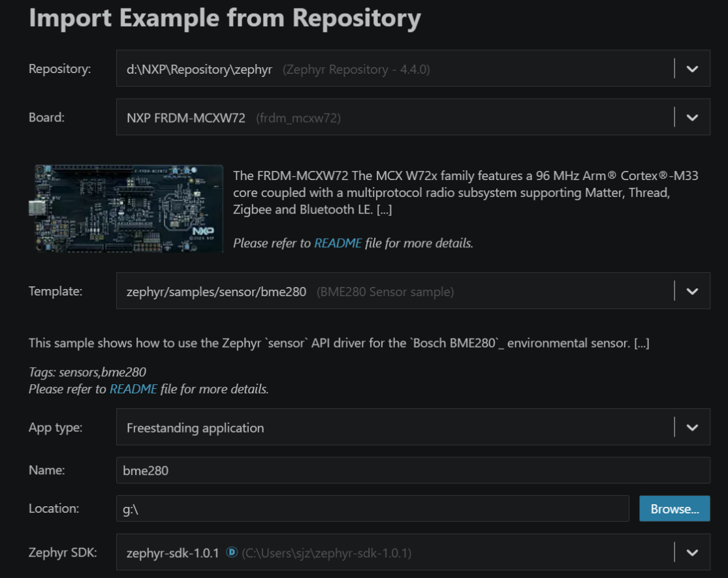This screenshot has width=728, height=578.
Task: Open the board README link
Action: 338,243
